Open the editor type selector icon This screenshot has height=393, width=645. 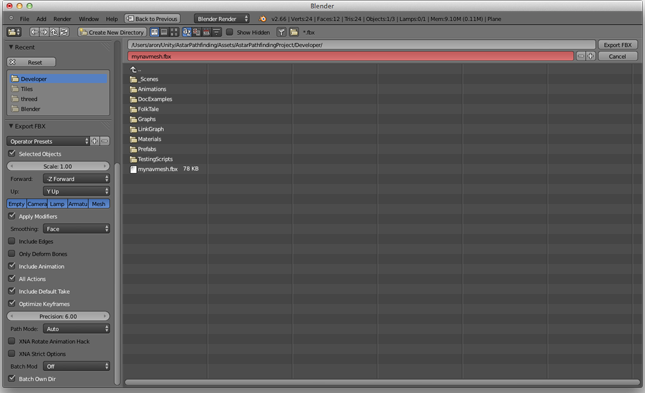[14, 32]
